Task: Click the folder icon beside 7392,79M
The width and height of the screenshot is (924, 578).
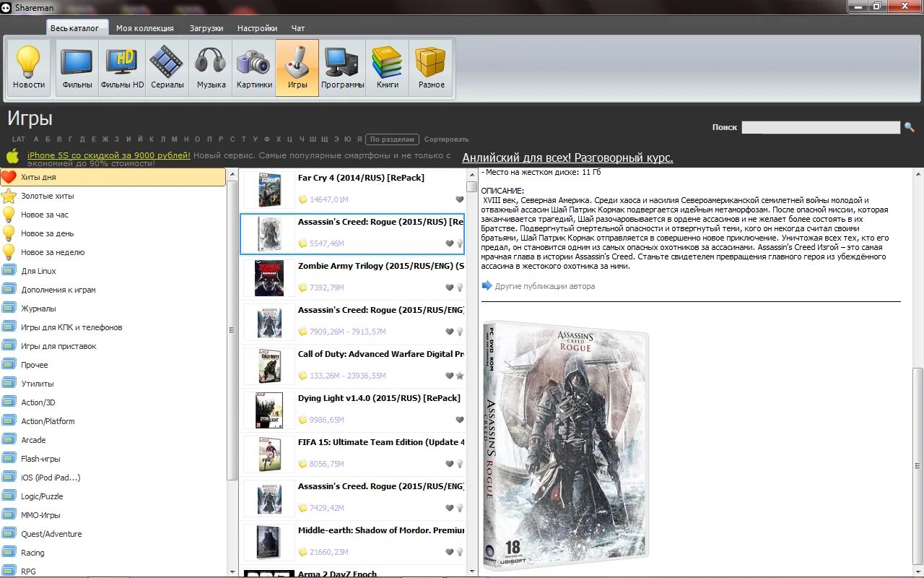Action: click(303, 288)
